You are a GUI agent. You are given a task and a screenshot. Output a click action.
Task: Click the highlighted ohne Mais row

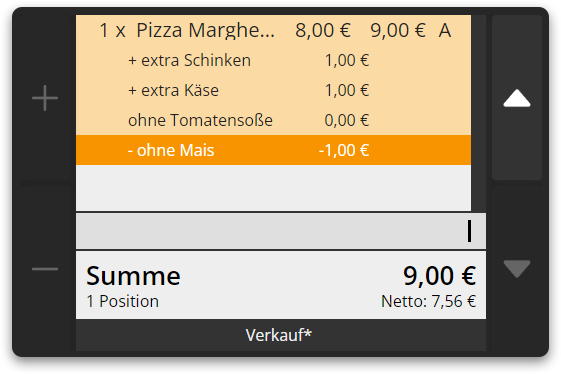(x=273, y=150)
